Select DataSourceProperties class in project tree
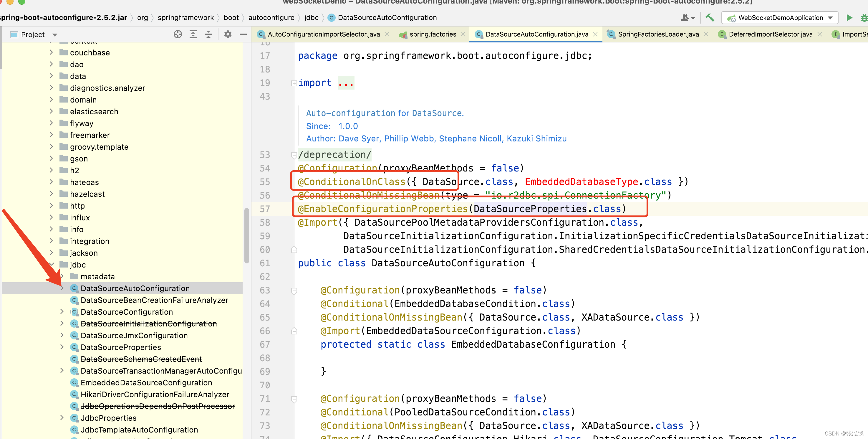The image size is (868, 439). click(121, 347)
